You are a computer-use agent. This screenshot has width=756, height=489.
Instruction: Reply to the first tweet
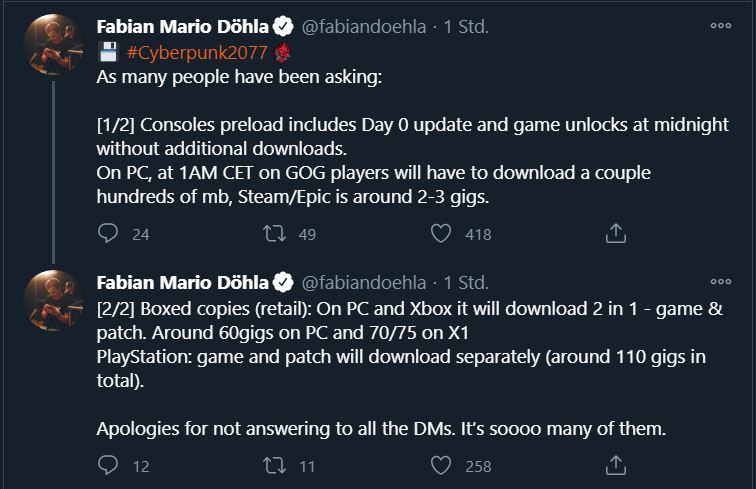tap(109, 233)
